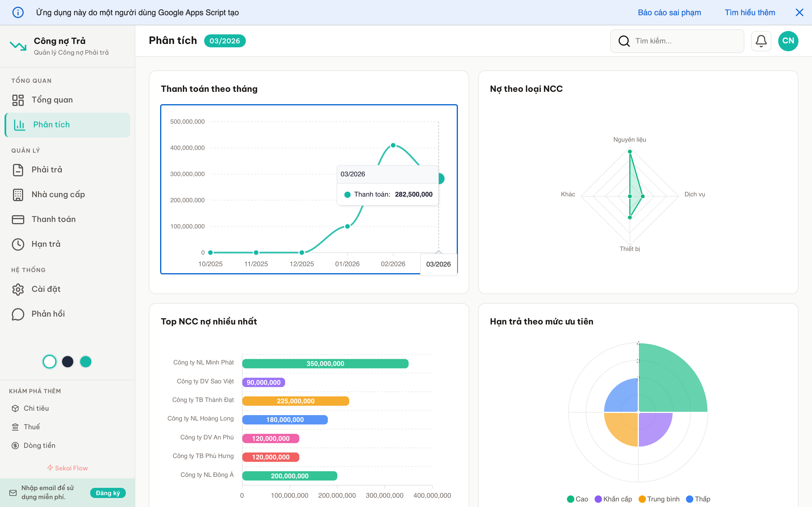Open Dòng tiền from explore section
This screenshot has width=812, height=507.
(39, 445)
